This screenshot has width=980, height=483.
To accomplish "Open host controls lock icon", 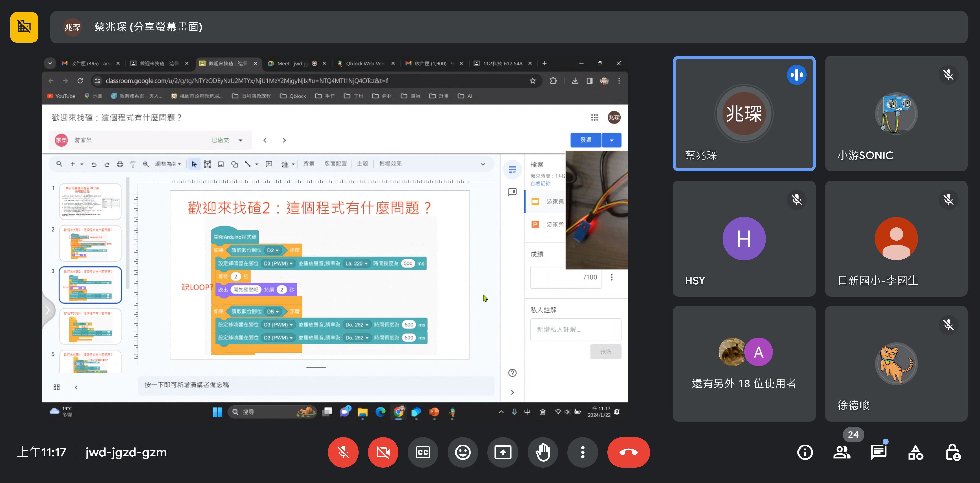I will click(x=953, y=452).
